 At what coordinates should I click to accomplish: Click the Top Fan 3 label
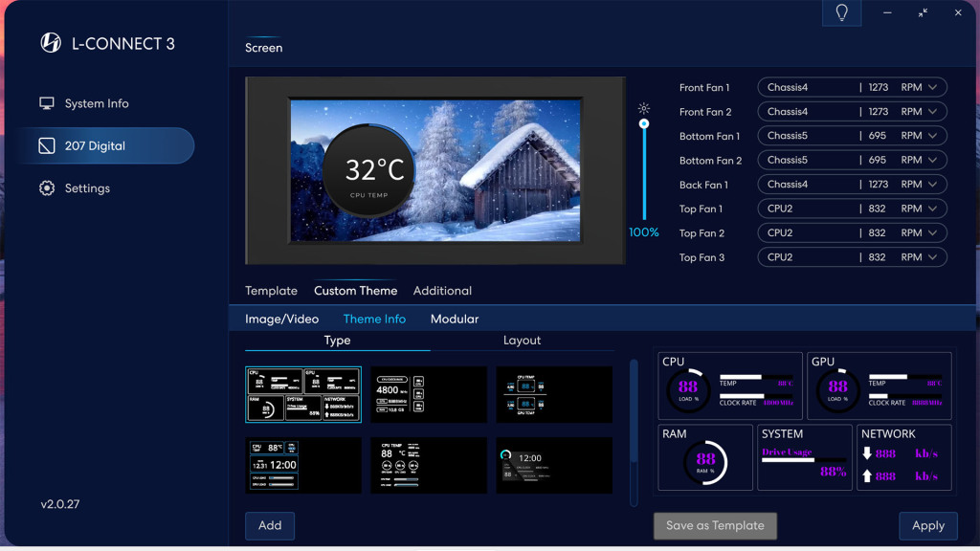(x=702, y=257)
